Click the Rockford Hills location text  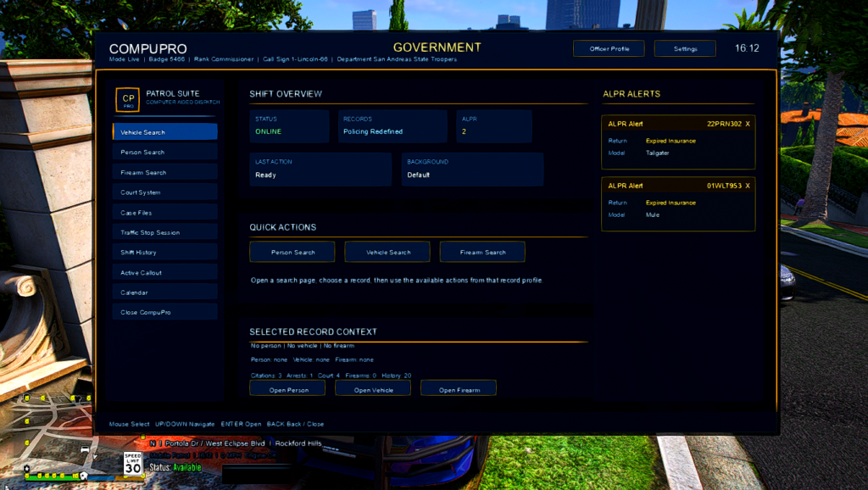tap(298, 443)
